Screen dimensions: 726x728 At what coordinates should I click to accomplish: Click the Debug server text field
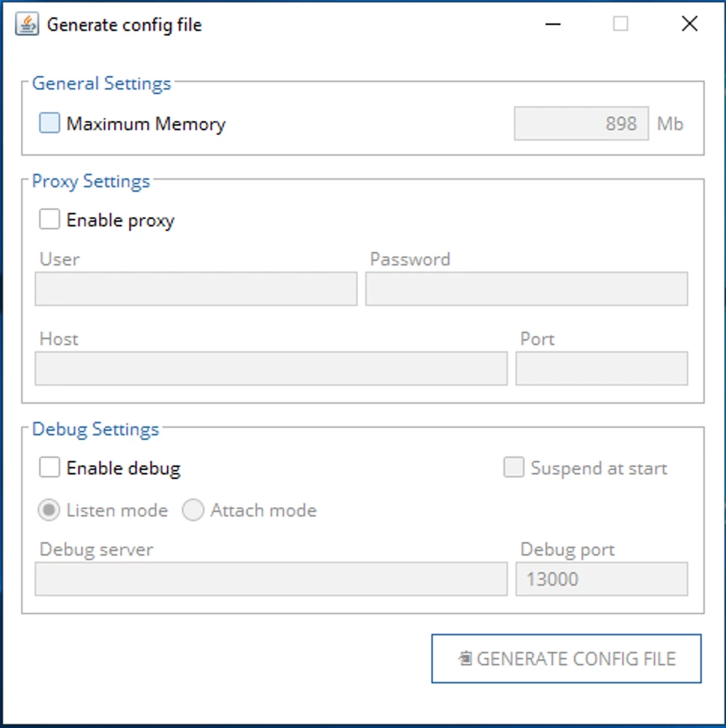tap(271, 579)
